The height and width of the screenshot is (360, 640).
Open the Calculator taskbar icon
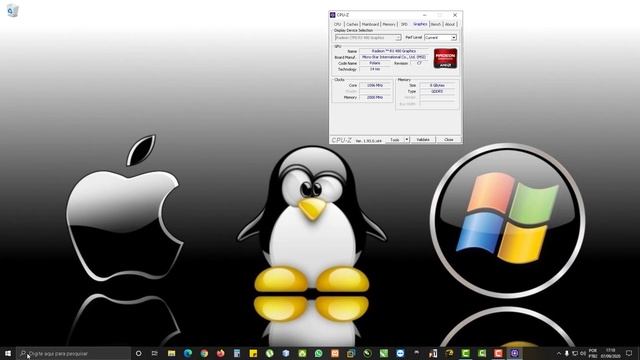click(x=237, y=353)
